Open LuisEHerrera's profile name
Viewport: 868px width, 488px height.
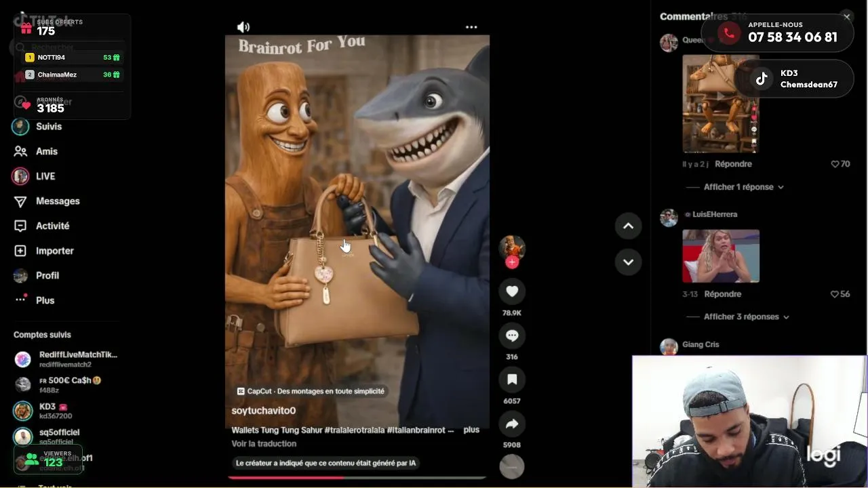pyautogui.click(x=715, y=214)
